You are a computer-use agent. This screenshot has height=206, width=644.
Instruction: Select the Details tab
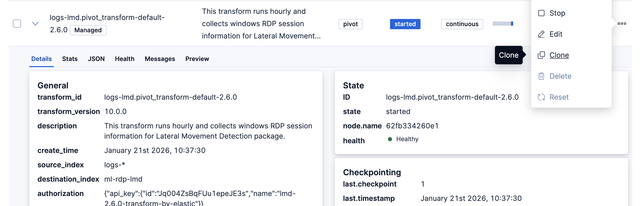[x=42, y=59]
